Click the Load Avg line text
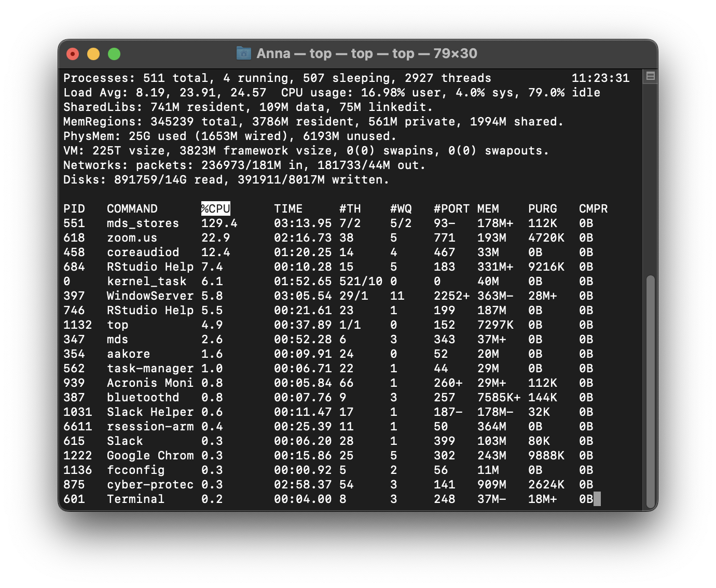Screen dimensions: 716x588 [164, 93]
